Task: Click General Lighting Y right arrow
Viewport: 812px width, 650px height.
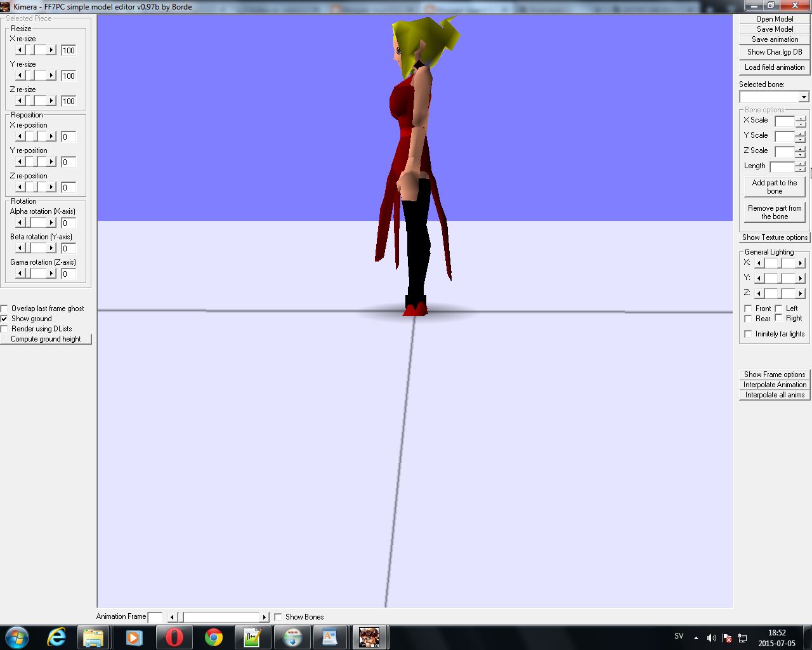Action: click(x=801, y=278)
